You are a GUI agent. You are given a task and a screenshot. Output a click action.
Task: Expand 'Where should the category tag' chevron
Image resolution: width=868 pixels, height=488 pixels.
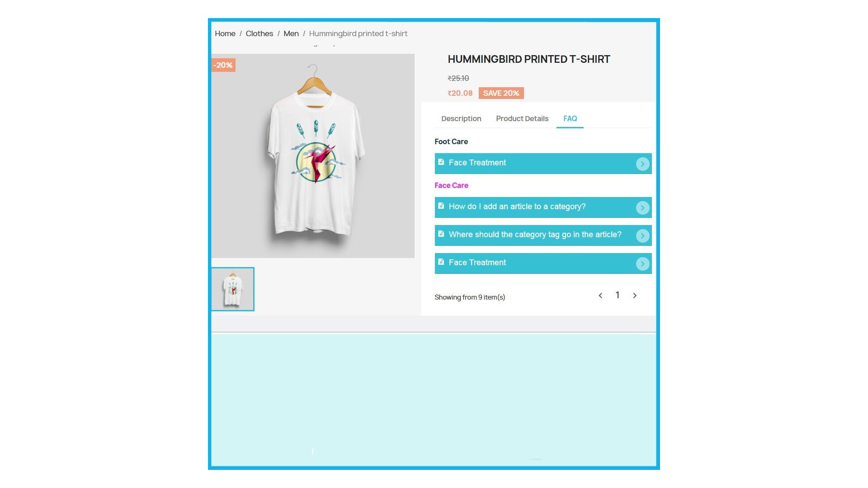click(642, 236)
